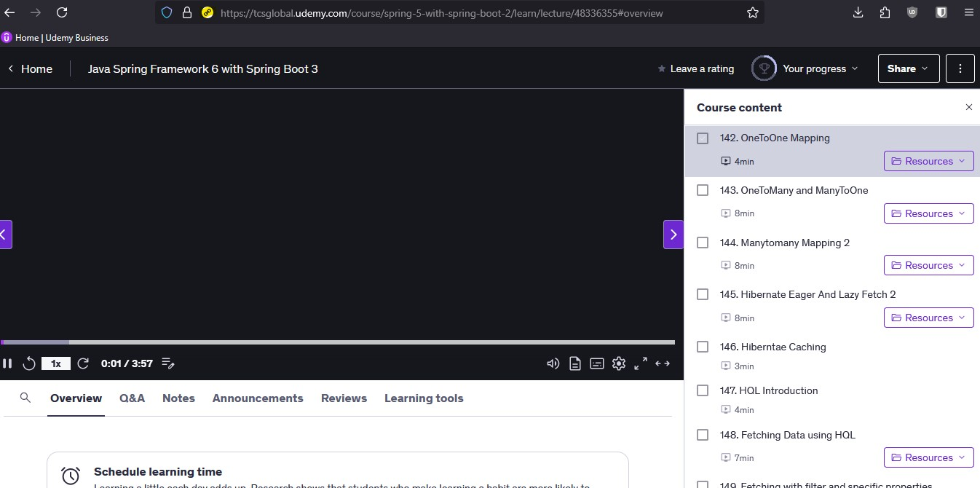Open browser downloads icon
Screen dimensions: 980x488
pos(858,12)
